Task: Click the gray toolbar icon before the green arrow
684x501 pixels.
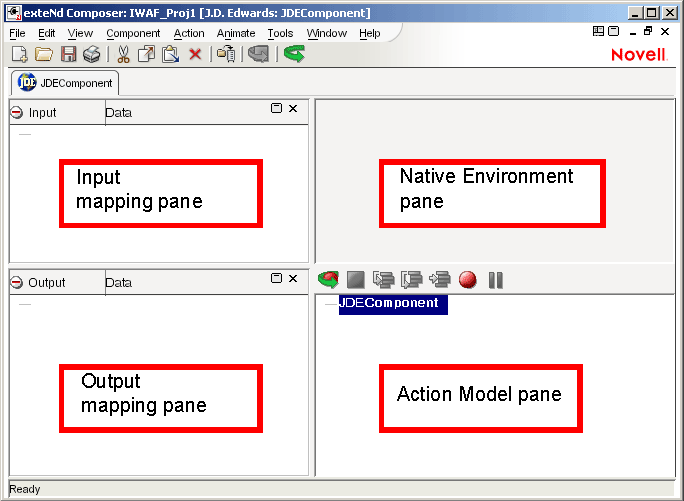Action: click(x=259, y=54)
